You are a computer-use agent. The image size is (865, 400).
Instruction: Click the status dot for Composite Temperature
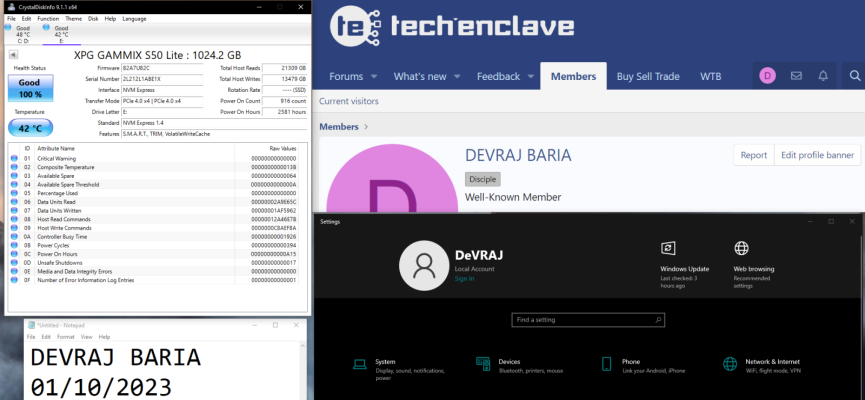[x=14, y=167]
